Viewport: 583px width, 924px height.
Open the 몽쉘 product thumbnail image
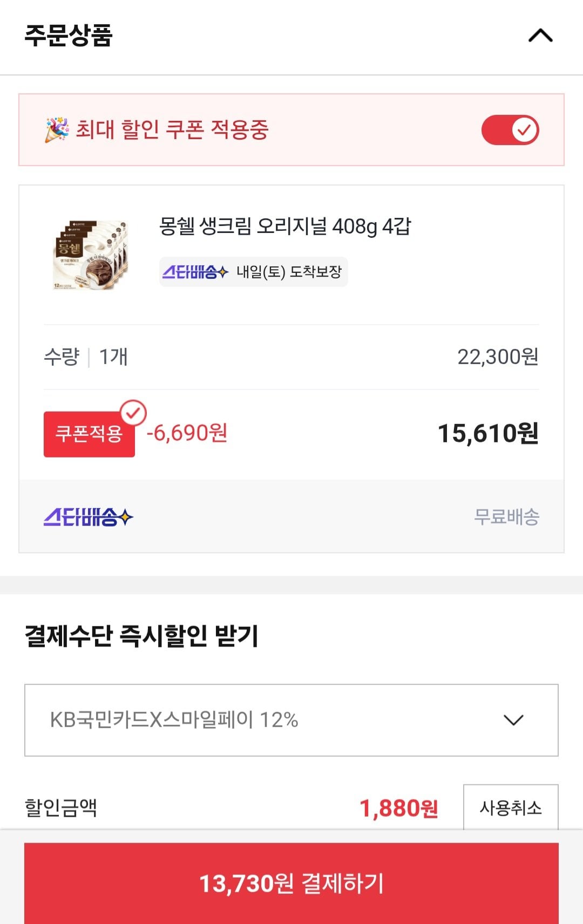[91, 255]
